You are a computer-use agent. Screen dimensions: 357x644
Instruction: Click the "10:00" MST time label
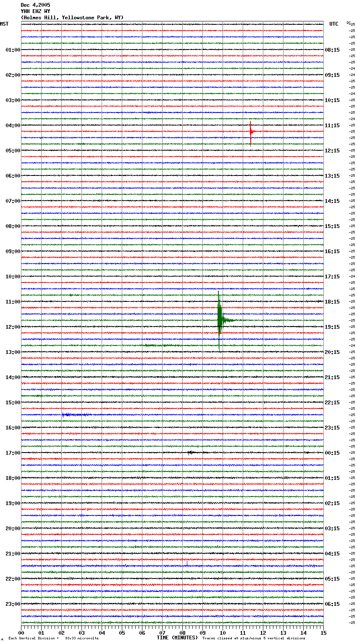pos(13,277)
